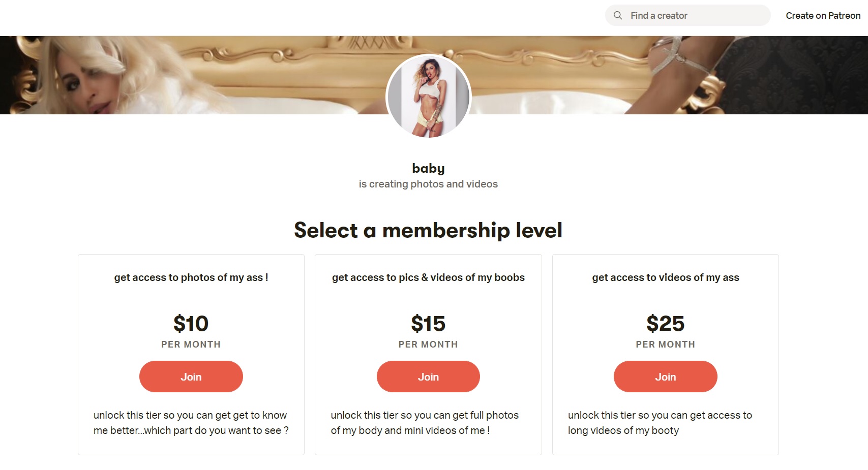Click the search magnifier icon
This screenshot has height=470, width=868.
(618, 15)
